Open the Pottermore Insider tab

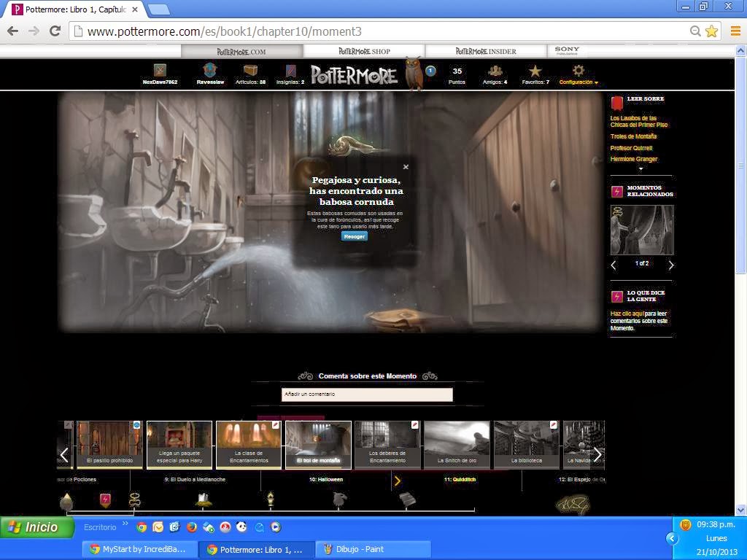(x=486, y=52)
